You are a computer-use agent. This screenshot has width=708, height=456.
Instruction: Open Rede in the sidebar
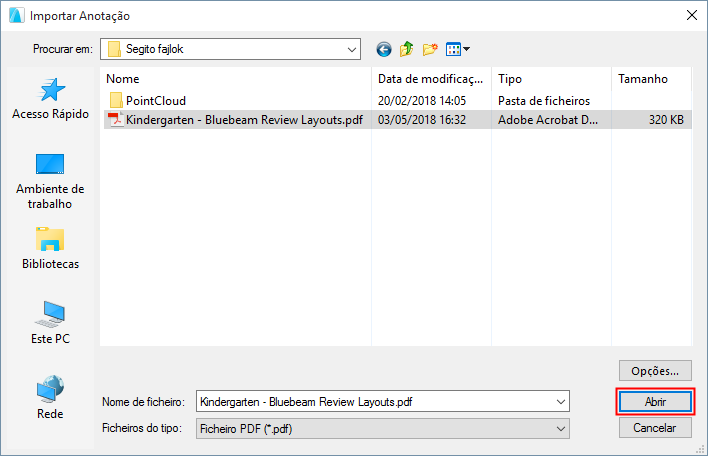[50, 397]
